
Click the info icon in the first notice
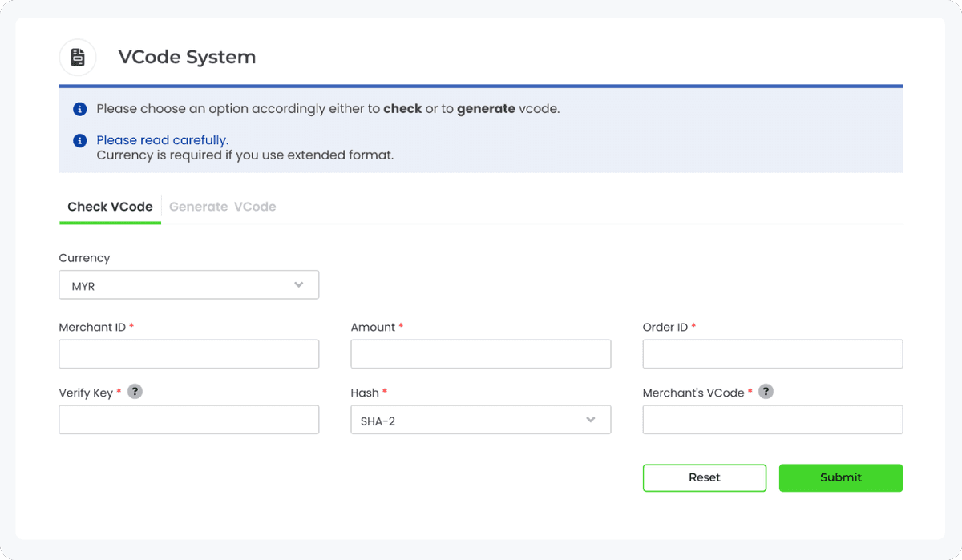coord(79,108)
